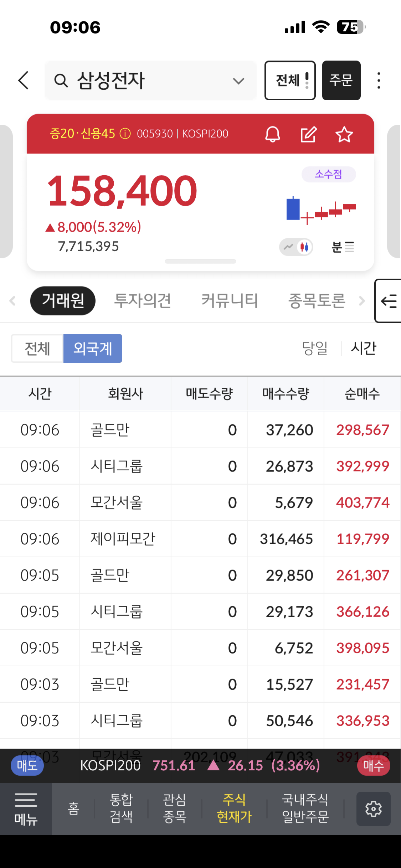Tap the memo edit pencil icon

coord(308,134)
